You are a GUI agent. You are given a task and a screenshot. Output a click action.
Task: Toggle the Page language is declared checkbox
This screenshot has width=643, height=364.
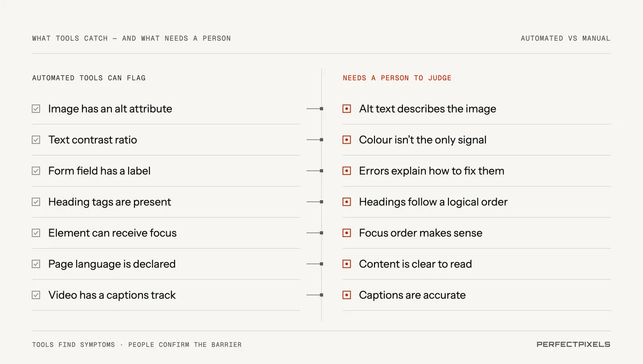(36, 264)
